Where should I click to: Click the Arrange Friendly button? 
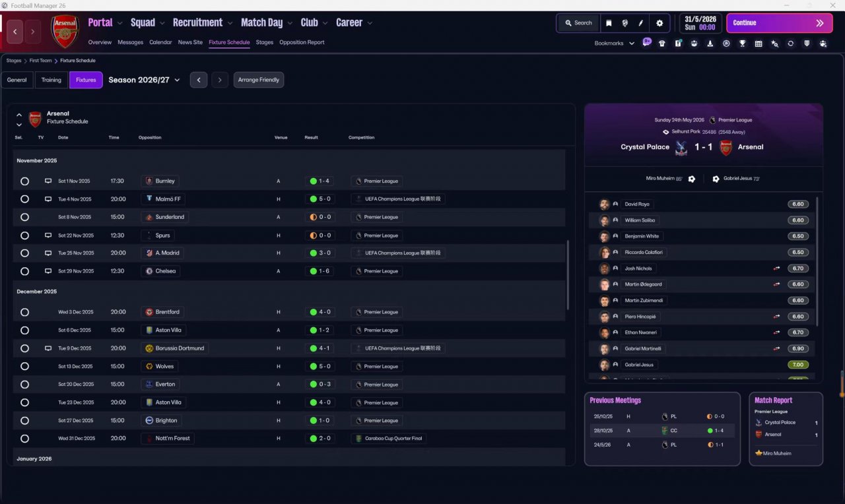tap(259, 80)
